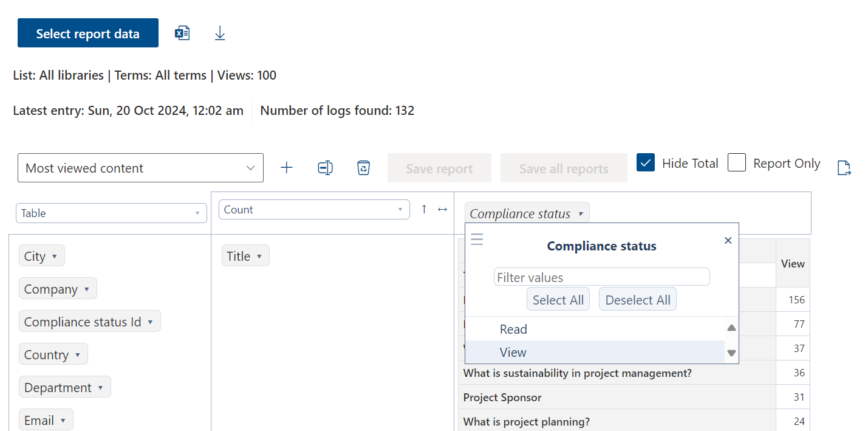Screen dimensions: 868x431
Task: Select the Read value in filter list
Action: (x=513, y=329)
